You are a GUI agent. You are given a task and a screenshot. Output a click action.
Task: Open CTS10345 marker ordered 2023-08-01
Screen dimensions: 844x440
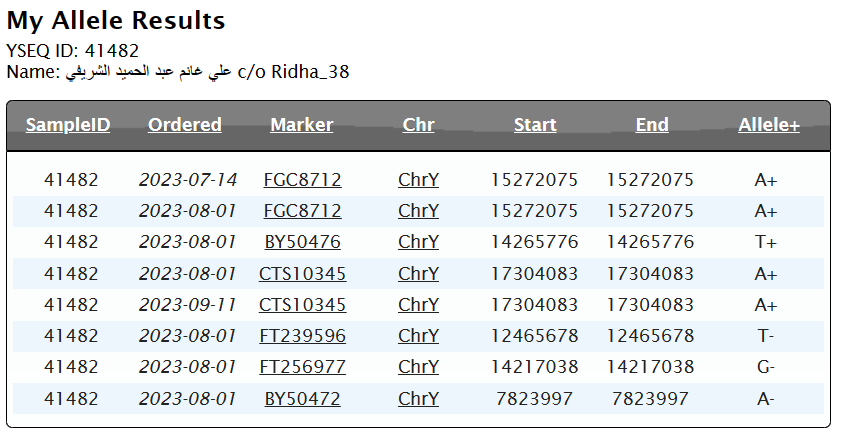coord(302,273)
